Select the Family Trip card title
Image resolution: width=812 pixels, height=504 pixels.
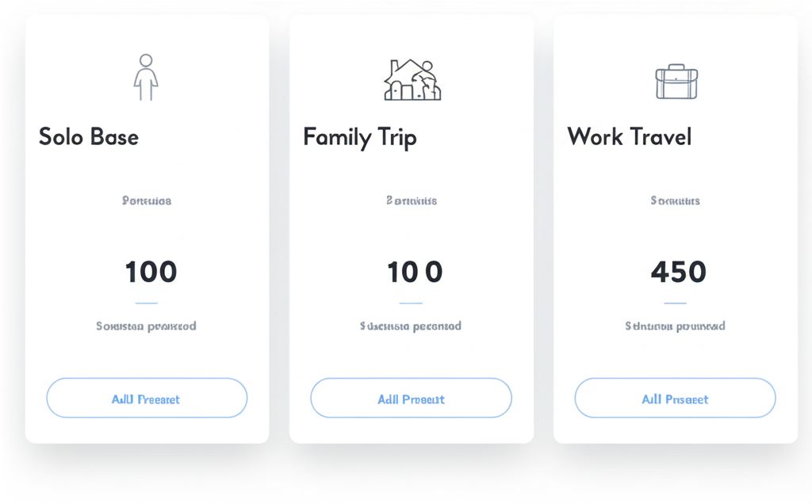tap(359, 137)
